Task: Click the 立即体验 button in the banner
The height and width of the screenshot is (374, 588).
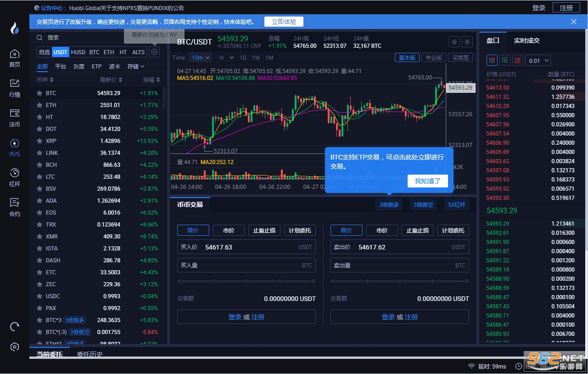Action: tap(284, 22)
